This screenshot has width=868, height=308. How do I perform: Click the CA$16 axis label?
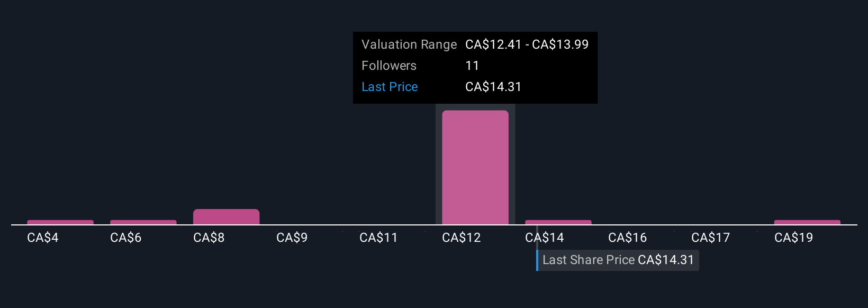click(x=628, y=238)
